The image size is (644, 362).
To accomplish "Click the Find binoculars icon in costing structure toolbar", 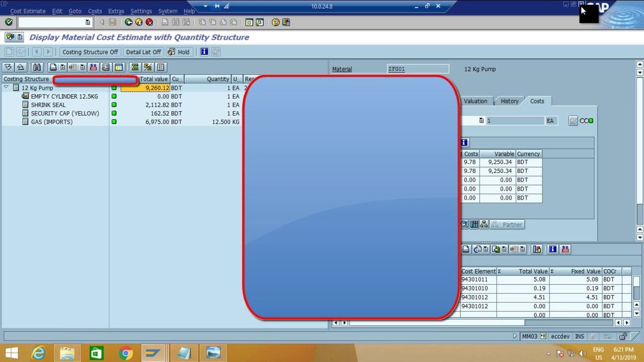I will click(37, 67).
